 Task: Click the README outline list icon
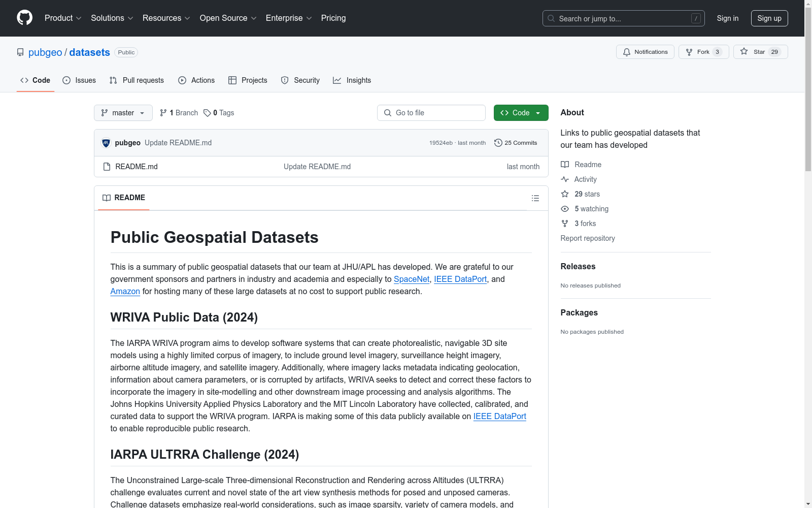click(535, 198)
